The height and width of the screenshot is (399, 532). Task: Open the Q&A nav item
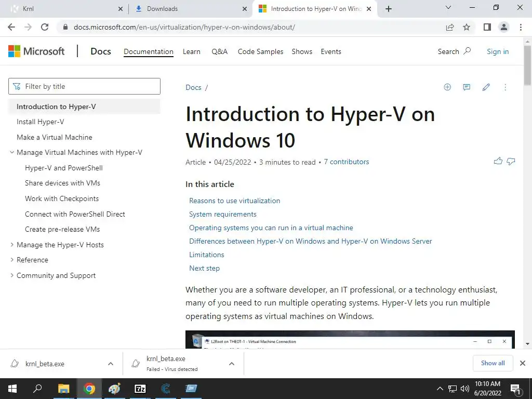(x=219, y=51)
